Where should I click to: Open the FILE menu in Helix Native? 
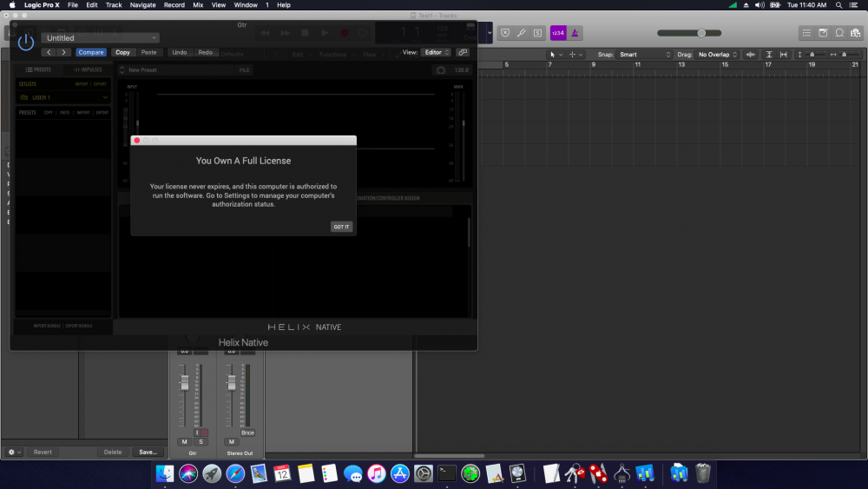[x=244, y=69]
